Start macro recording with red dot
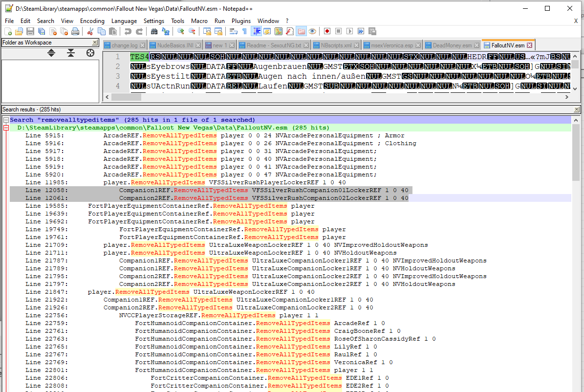 click(x=327, y=31)
